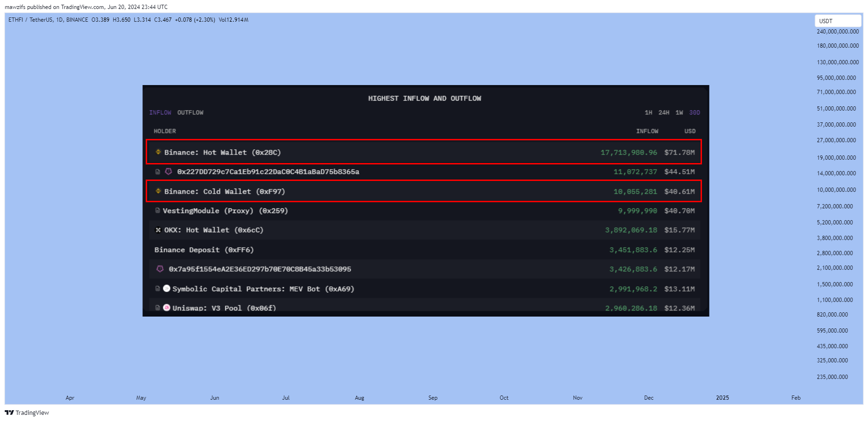Click purple tag icon beside 0x227DD729 address
This screenshot has height=421, width=868.
[x=168, y=172]
